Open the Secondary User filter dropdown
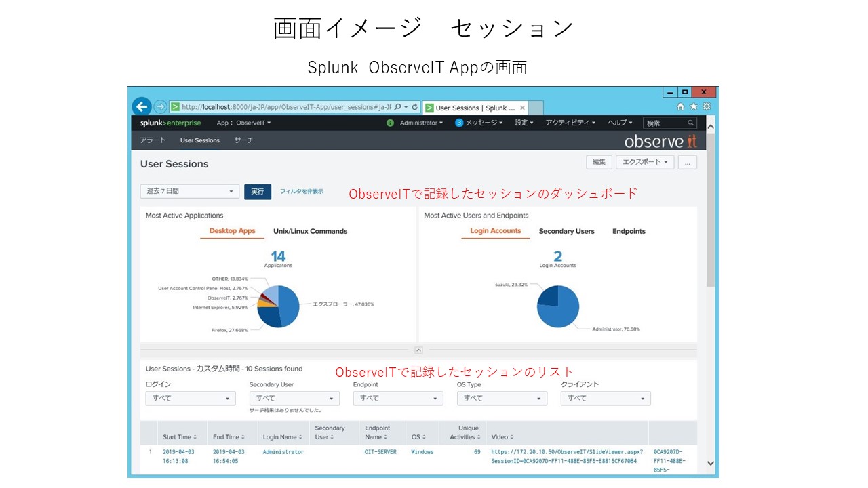 click(294, 399)
